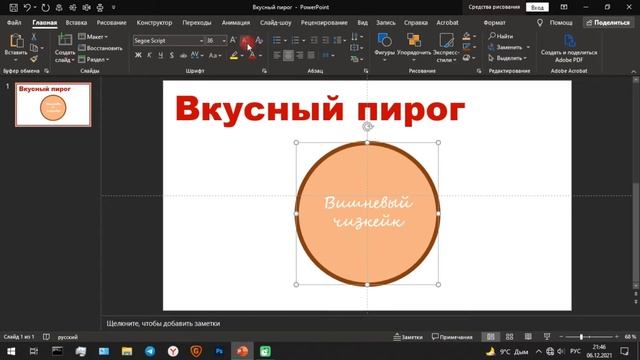Image resolution: width=640 pixels, height=360 pixels.
Task: Open the font name dropdown Segoe Script
Action: pos(201,41)
